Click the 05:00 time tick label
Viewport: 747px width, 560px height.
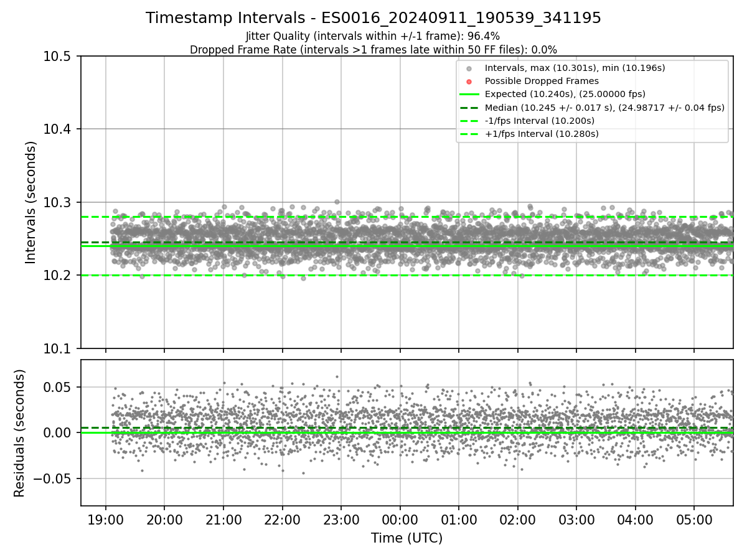point(695,520)
